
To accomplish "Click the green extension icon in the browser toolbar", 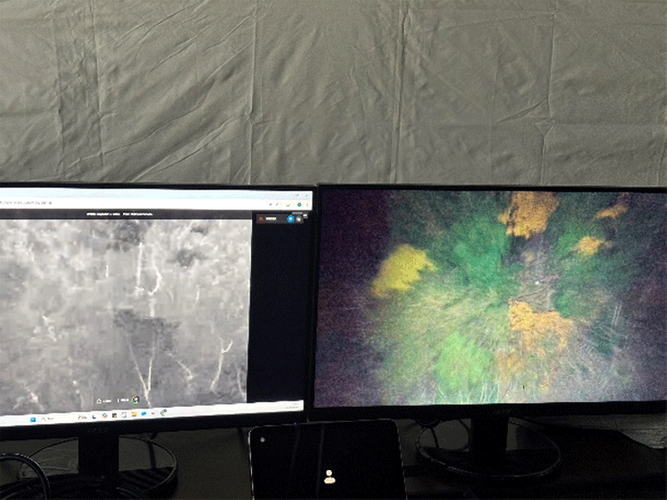I will tap(299, 205).
